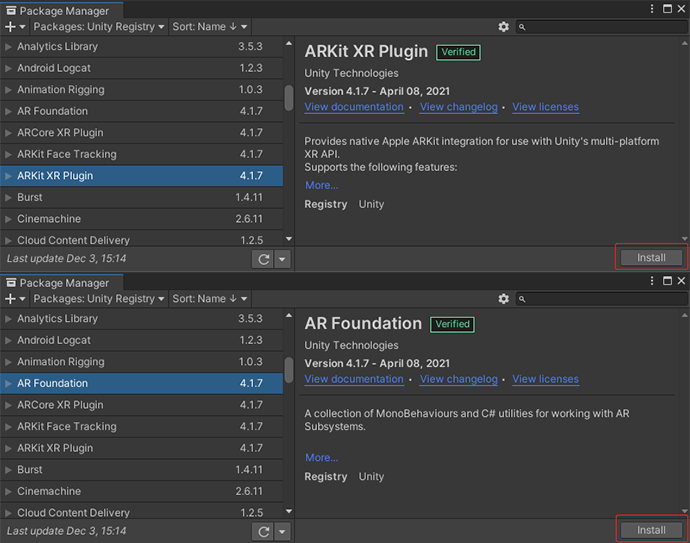Screen dimensions: 690x543
Task: Click the search field in the bottom Package Manager
Action: tap(602, 299)
